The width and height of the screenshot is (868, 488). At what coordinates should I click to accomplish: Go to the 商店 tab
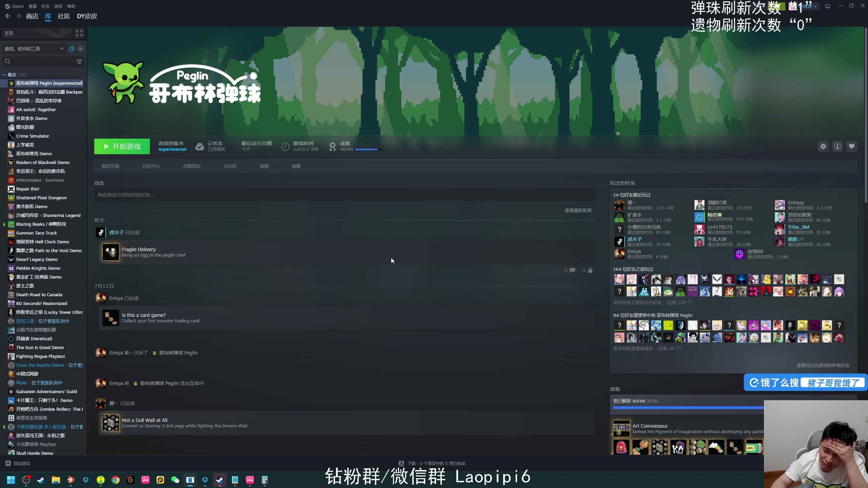click(32, 16)
